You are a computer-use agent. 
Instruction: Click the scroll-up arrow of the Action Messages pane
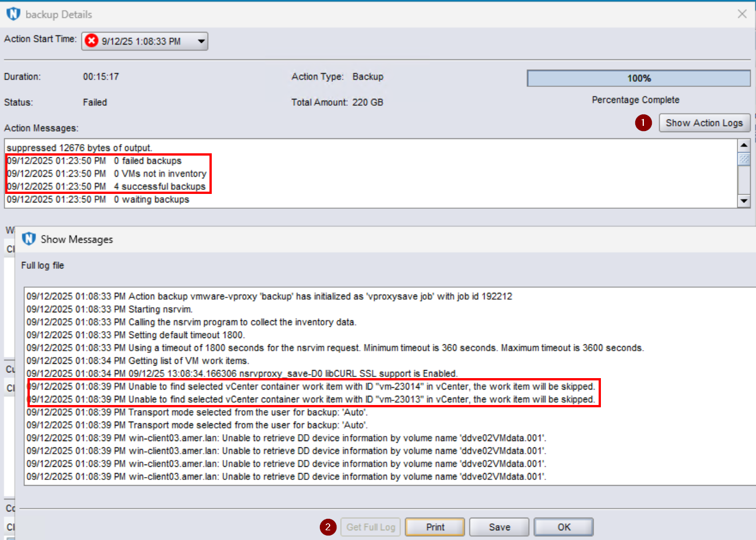(x=745, y=145)
